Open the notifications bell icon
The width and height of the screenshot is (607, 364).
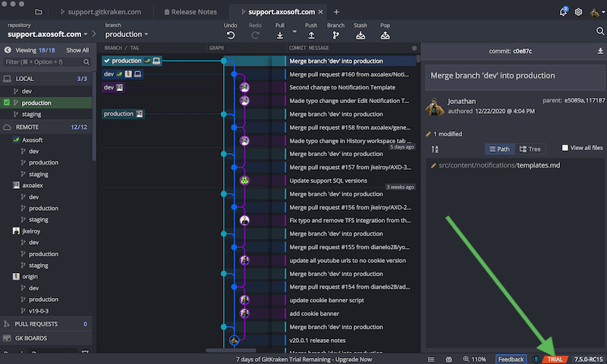(563, 12)
